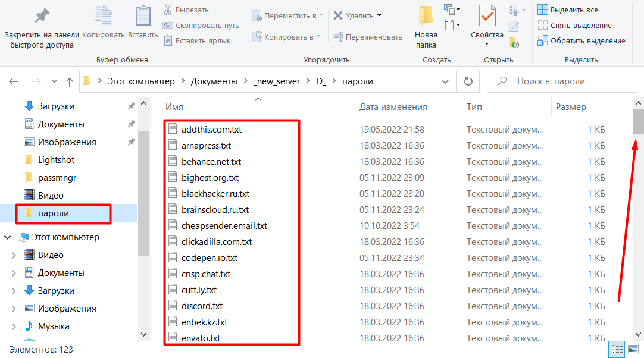The height and width of the screenshot is (358, 644).
Task: Click the history icon in Открыть group
Action: pyautogui.click(x=514, y=42)
